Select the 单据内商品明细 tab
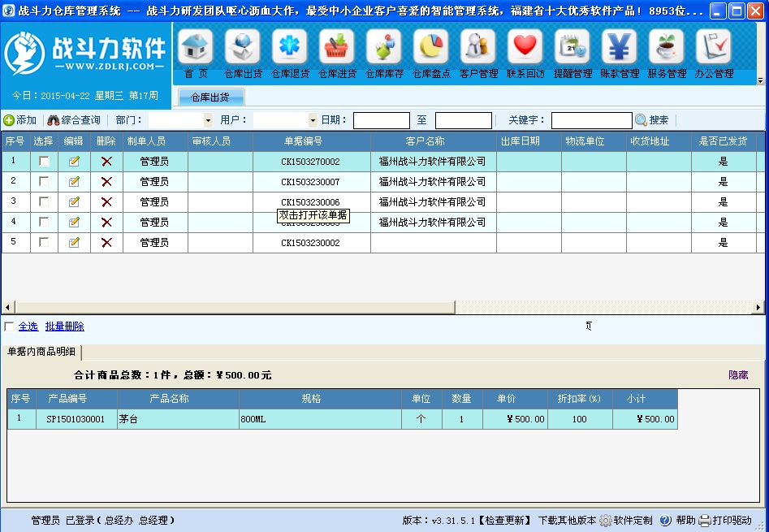 (x=41, y=352)
